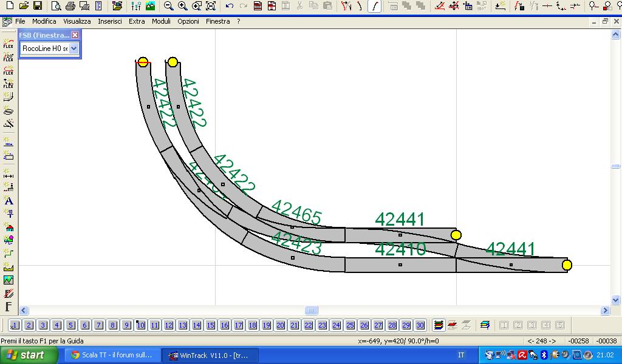The height and width of the screenshot is (364, 622).
Task: Open the Modifica menu
Action: point(44,21)
